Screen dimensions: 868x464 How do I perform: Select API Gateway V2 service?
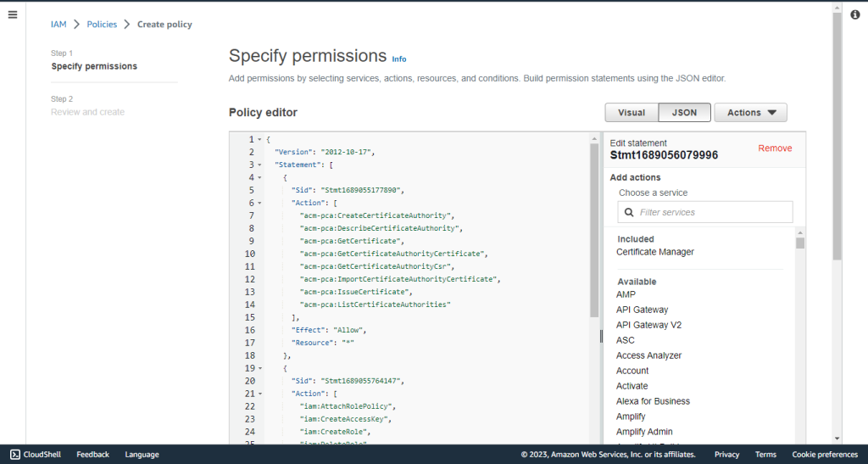[x=648, y=325]
